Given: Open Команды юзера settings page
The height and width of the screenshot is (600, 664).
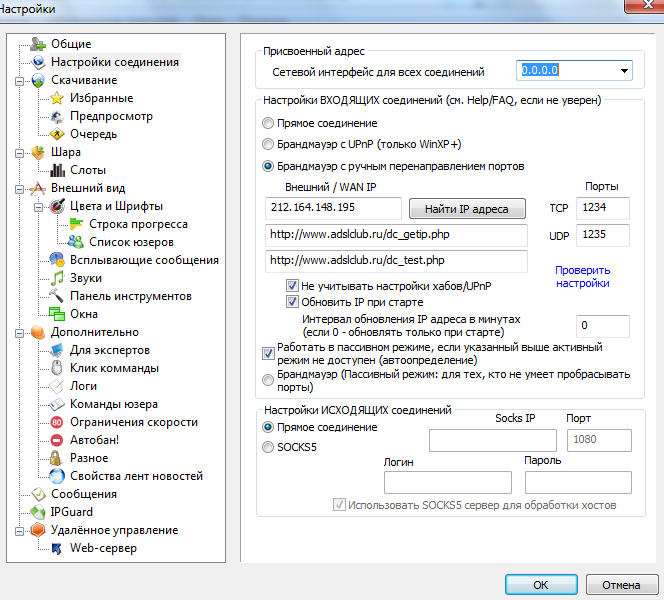Looking at the screenshot, I should coord(114,404).
